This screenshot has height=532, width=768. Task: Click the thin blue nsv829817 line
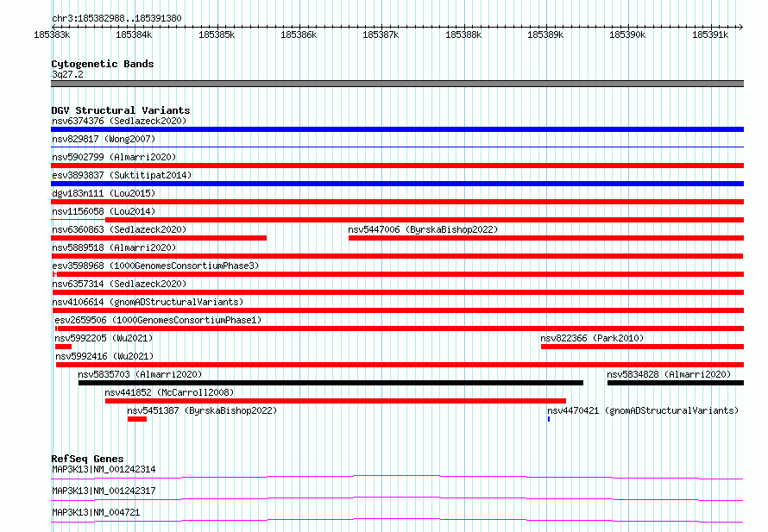pyautogui.click(x=397, y=147)
